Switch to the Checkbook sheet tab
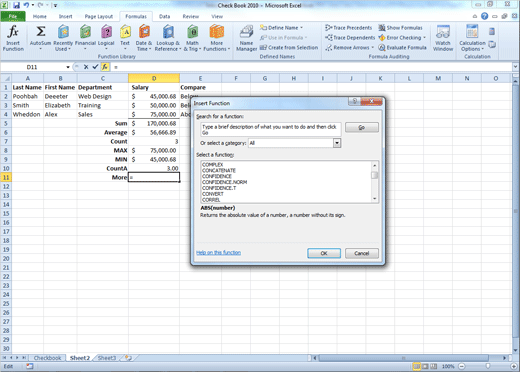This screenshot has height=372, width=520. click(x=47, y=358)
